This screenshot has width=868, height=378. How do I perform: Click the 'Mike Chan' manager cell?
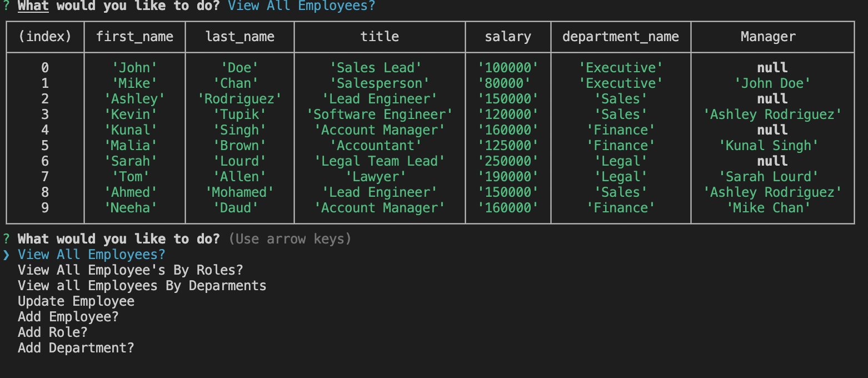pyautogui.click(x=769, y=208)
